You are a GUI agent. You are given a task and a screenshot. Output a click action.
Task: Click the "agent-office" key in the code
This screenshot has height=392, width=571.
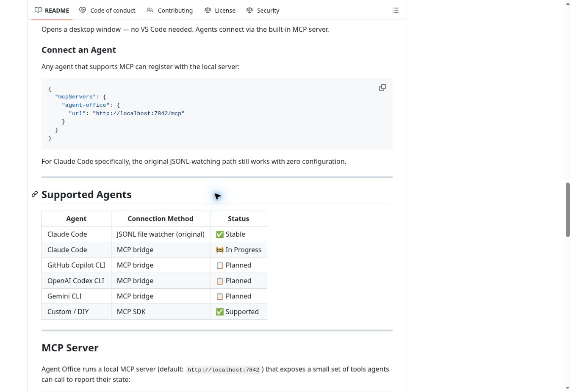(86, 105)
